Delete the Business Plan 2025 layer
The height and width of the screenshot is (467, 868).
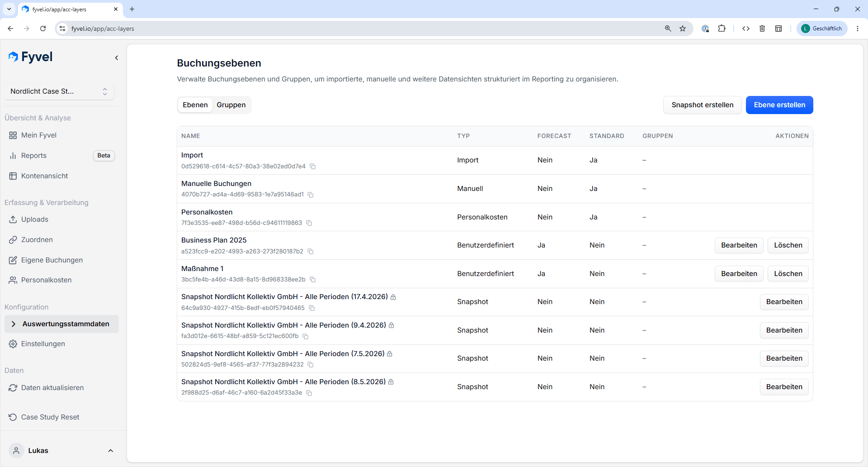coord(788,245)
